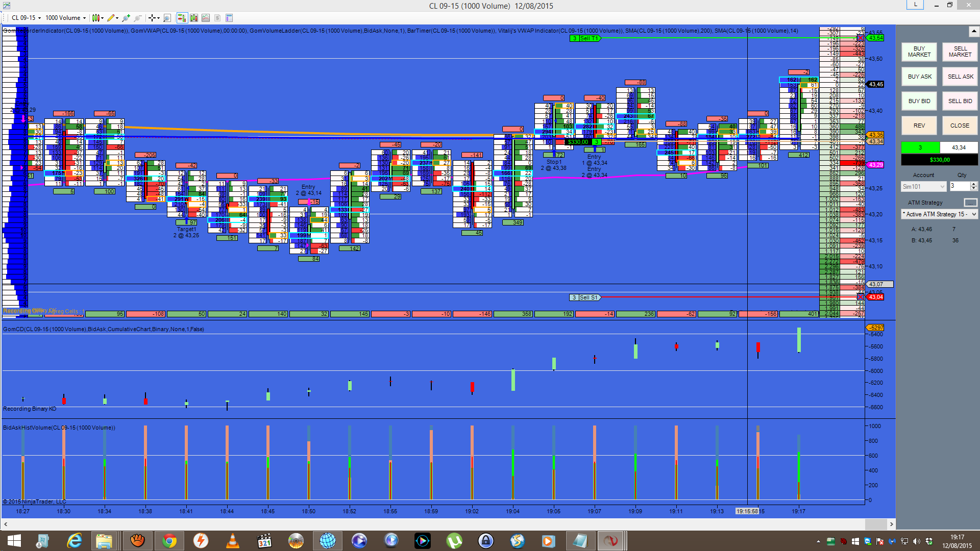Image resolution: width=980 pixels, height=551 pixels.
Task: Open the chart Properties panel icon
Action: [229, 18]
